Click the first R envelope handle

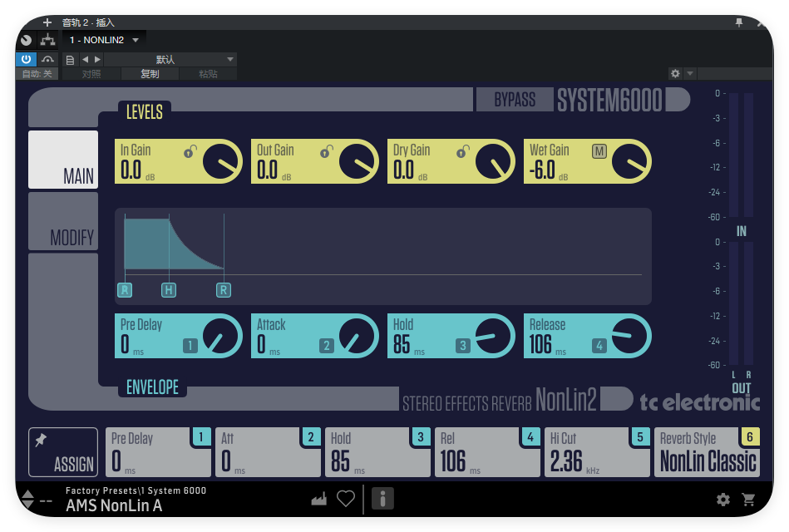point(125,290)
